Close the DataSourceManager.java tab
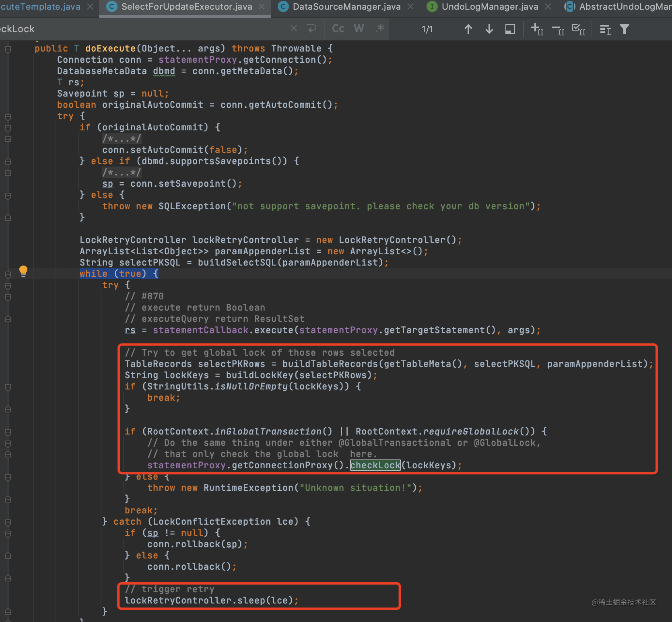Viewport: 672px width, 622px height. (410, 6)
